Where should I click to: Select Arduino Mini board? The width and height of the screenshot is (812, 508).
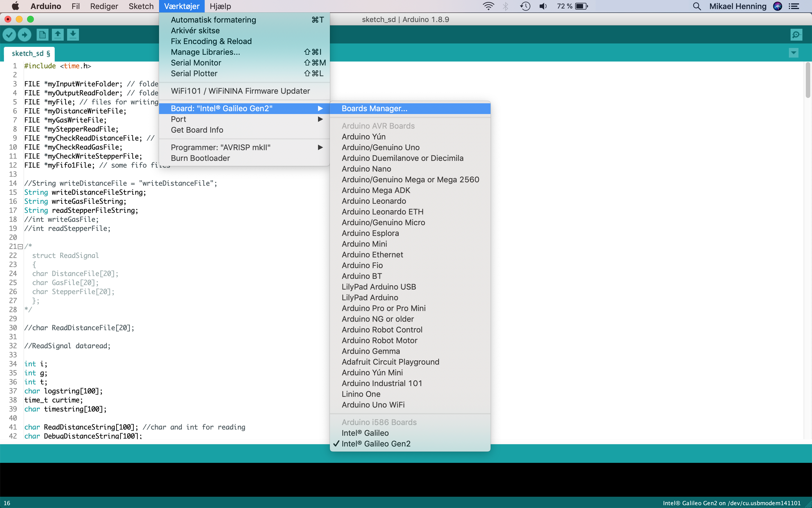(410, 244)
